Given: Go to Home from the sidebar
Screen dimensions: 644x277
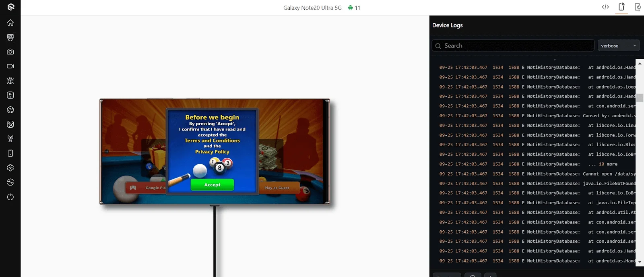Looking at the screenshot, I should (10, 23).
